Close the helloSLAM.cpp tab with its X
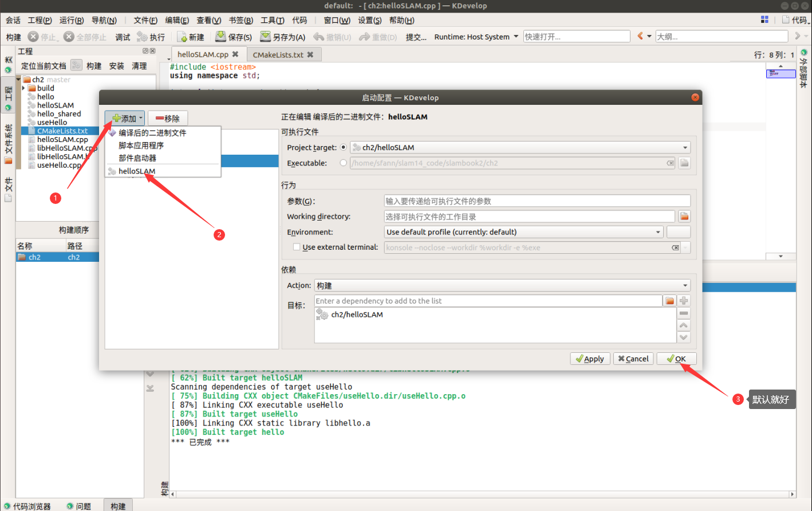812x511 pixels. pyautogui.click(x=235, y=54)
